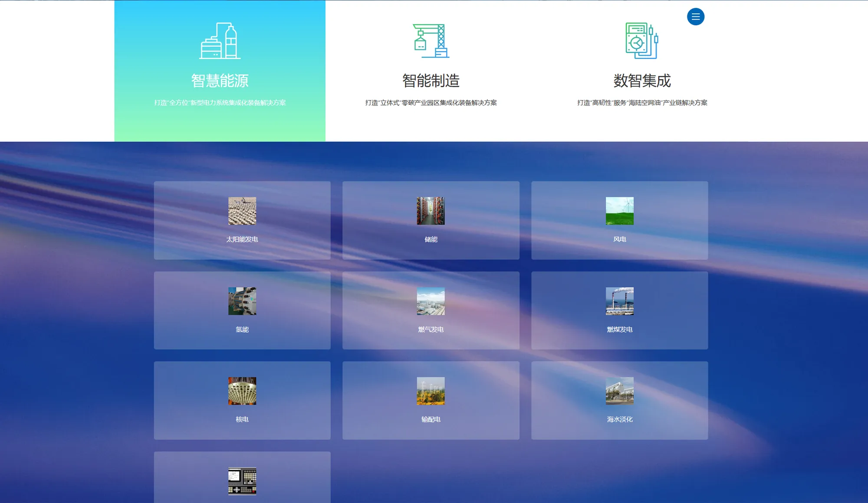Open the 储能 energy storage thumbnail

431,211
